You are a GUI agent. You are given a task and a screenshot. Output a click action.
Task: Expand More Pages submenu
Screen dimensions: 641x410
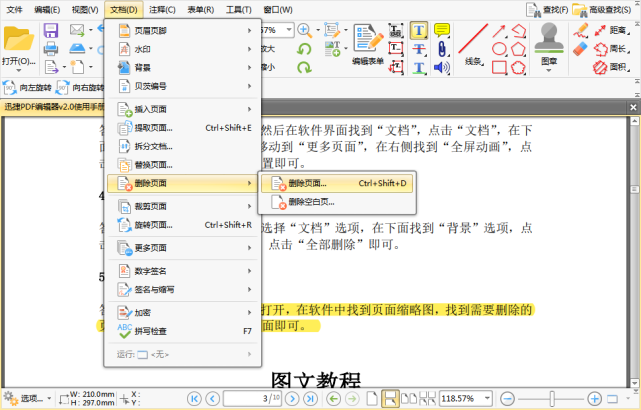[183, 248]
